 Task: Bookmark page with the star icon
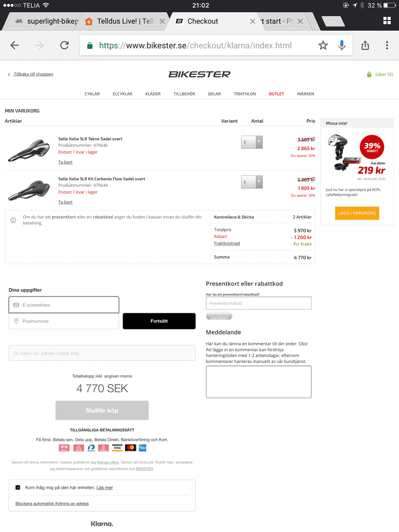pyautogui.click(x=323, y=45)
